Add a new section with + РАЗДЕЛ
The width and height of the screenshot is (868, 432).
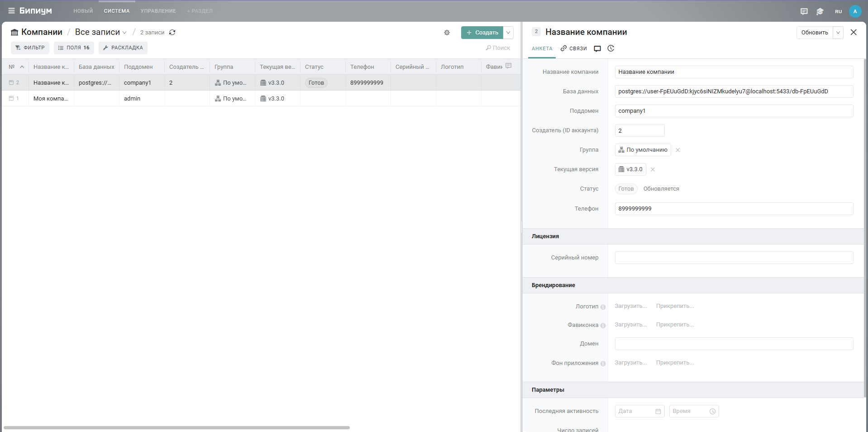[x=200, y=11]
